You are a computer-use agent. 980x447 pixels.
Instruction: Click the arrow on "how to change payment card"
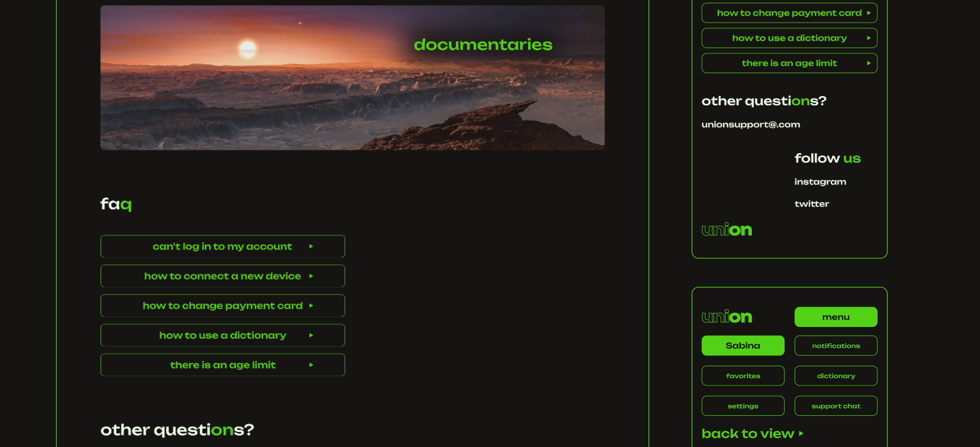311,305
